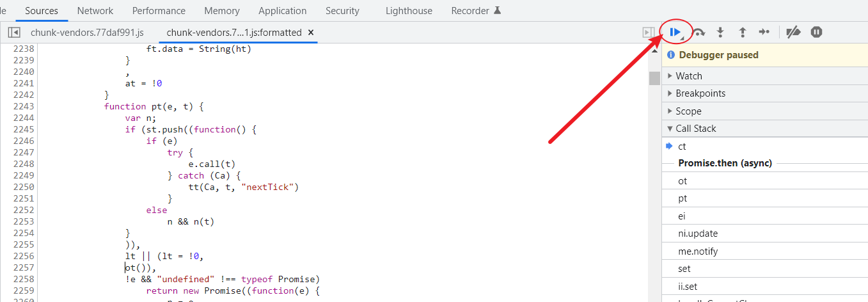The height and width of the screenshot is (302, 868).
Task: Open the Recorder preview flask icon
Action: point(498,11)
